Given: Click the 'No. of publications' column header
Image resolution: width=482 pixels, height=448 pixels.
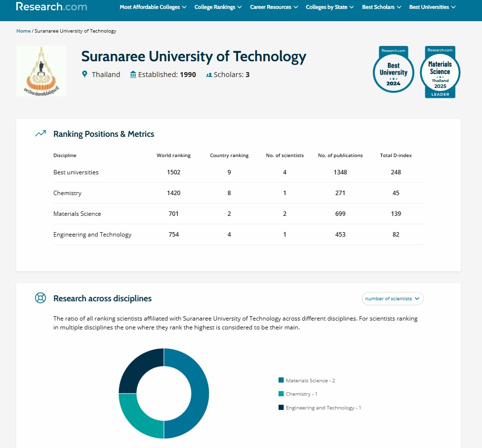Looking at the screenshot, I should tap(340, 155).
